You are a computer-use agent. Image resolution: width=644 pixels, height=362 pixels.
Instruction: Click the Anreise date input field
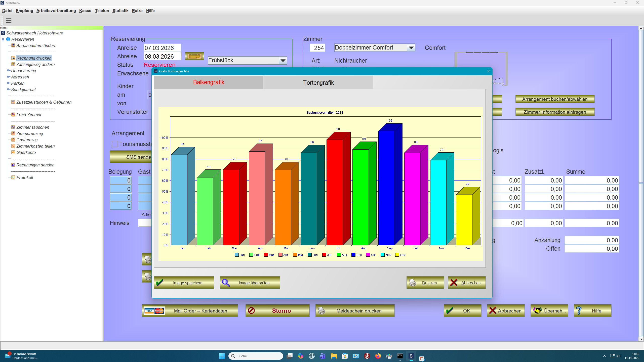[x=162, y=48]
